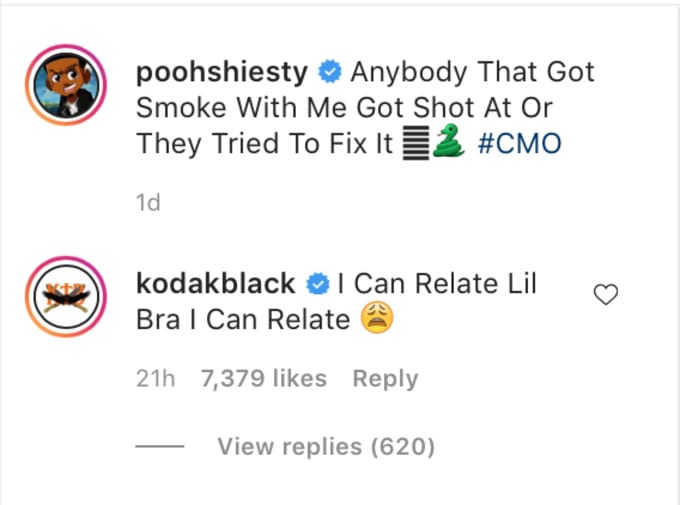Click the 1d timestamp

[x=148, y=202]
